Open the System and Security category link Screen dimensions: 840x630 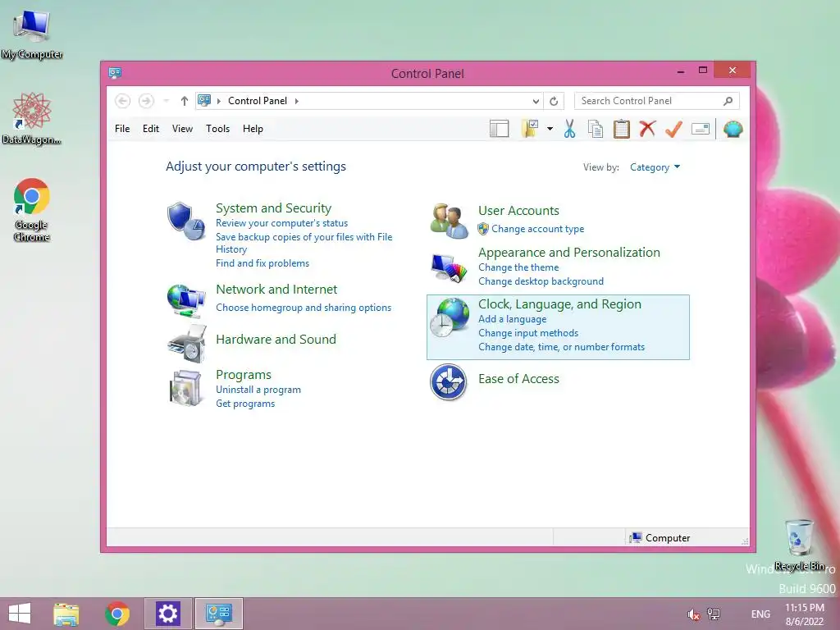tap(273, 208)
